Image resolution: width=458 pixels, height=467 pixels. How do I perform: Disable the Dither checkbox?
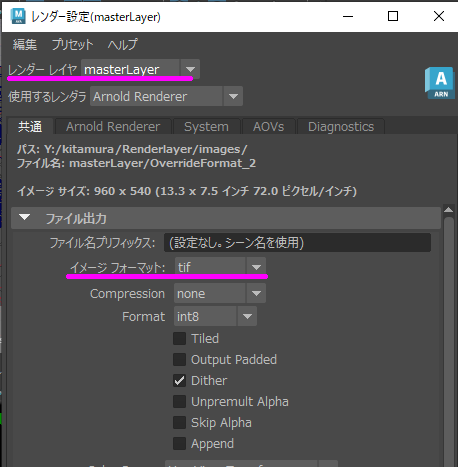tap(179, 381)
